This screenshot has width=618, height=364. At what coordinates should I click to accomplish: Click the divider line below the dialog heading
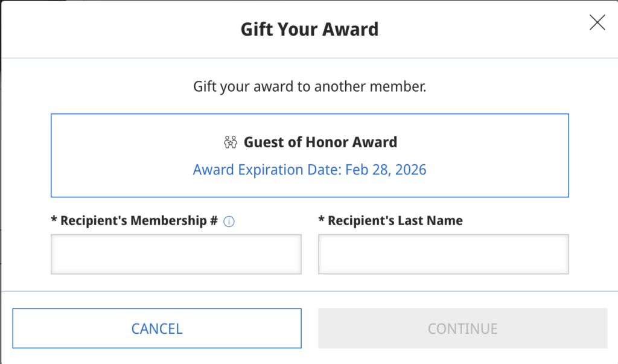coord(309,58)
